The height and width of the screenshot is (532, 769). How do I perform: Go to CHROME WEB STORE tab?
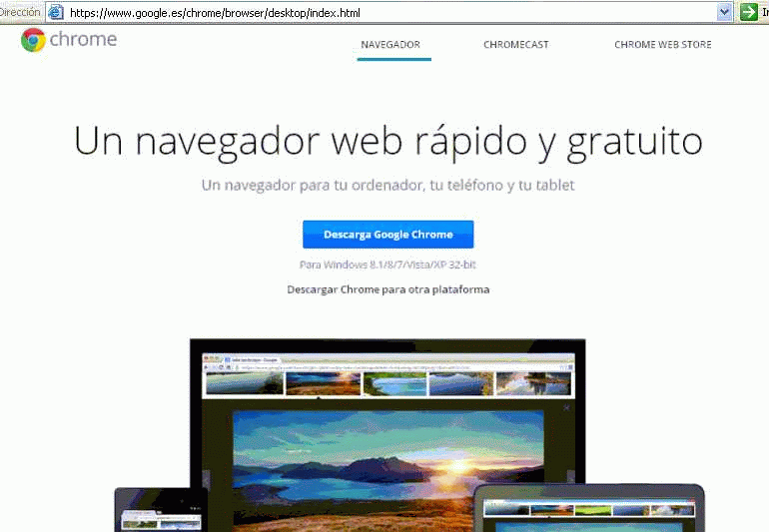click(662, 45)
